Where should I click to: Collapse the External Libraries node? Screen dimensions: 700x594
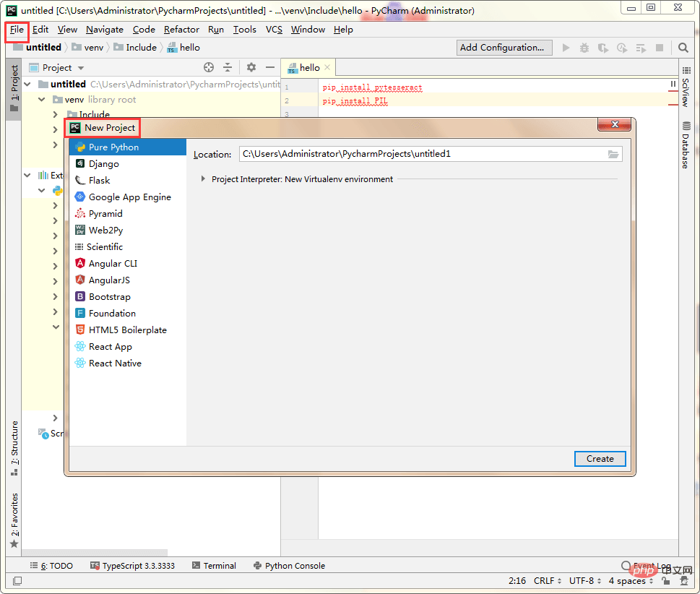pyautogui.click(x=27, y=175)
